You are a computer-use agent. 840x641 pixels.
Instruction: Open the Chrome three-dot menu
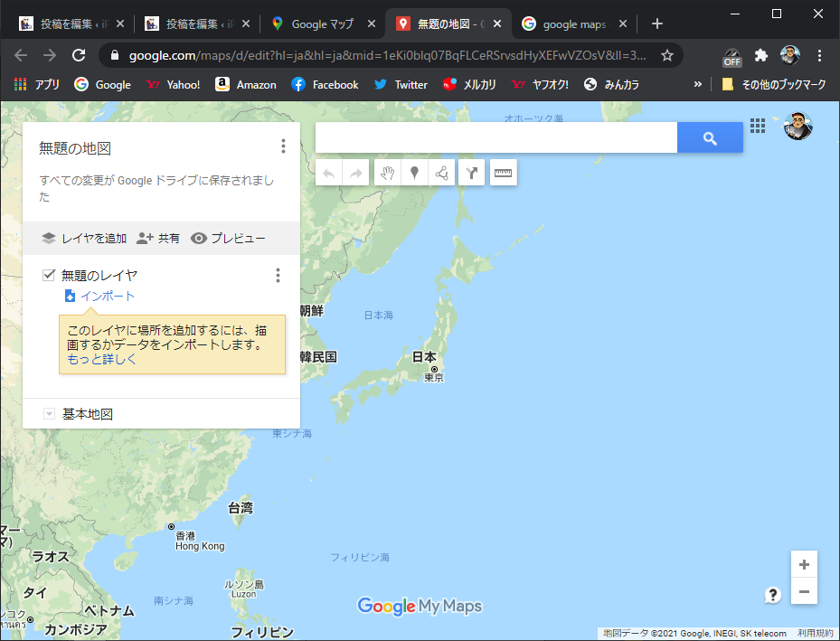(x=819, y=55)
